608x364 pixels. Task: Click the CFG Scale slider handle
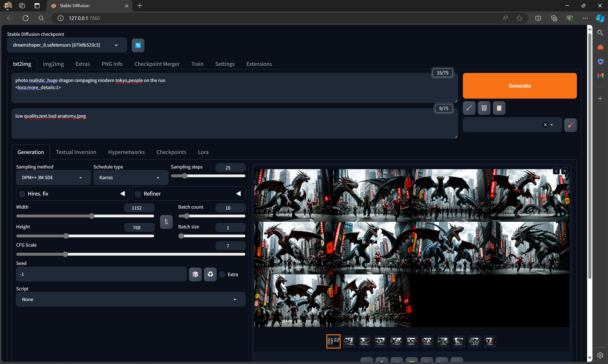65,254
